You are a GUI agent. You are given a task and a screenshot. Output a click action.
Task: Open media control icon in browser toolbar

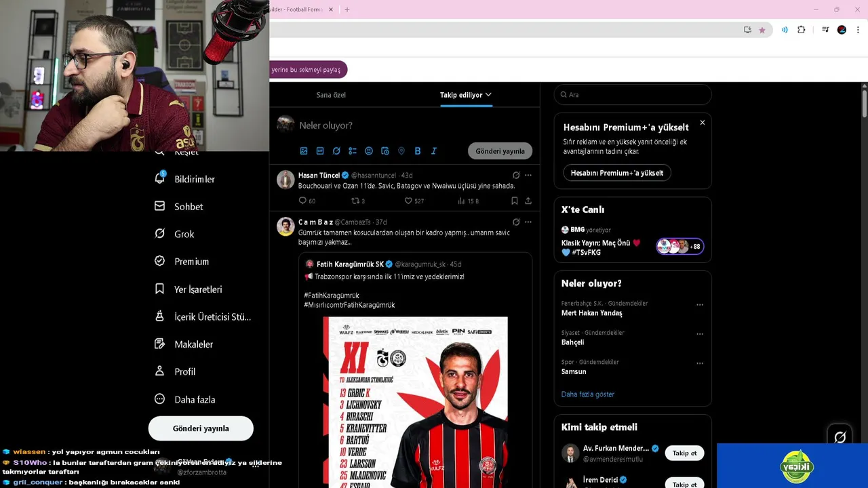(x=825, y=30)
